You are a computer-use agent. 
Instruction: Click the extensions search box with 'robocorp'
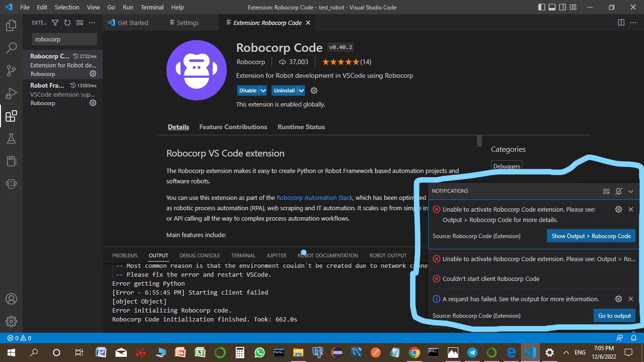(x=65, y=39)
